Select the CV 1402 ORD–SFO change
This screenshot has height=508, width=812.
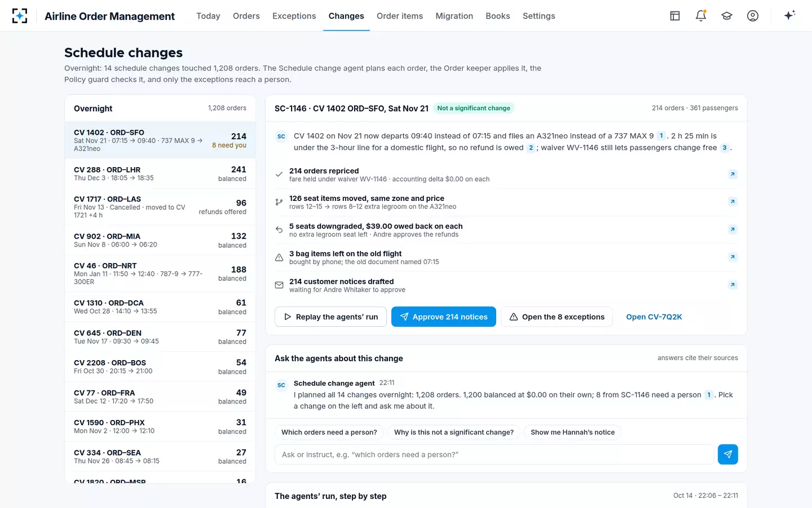[x=160, y=141]
